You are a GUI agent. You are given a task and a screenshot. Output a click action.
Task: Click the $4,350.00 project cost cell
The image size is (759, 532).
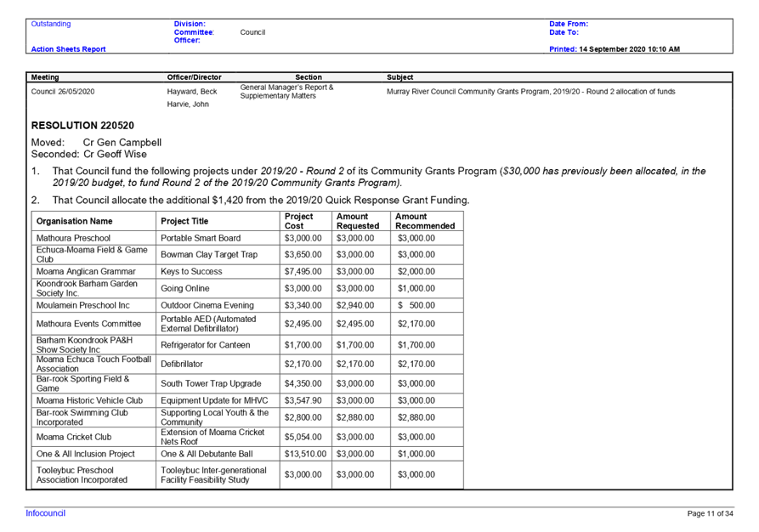point(305,383)
